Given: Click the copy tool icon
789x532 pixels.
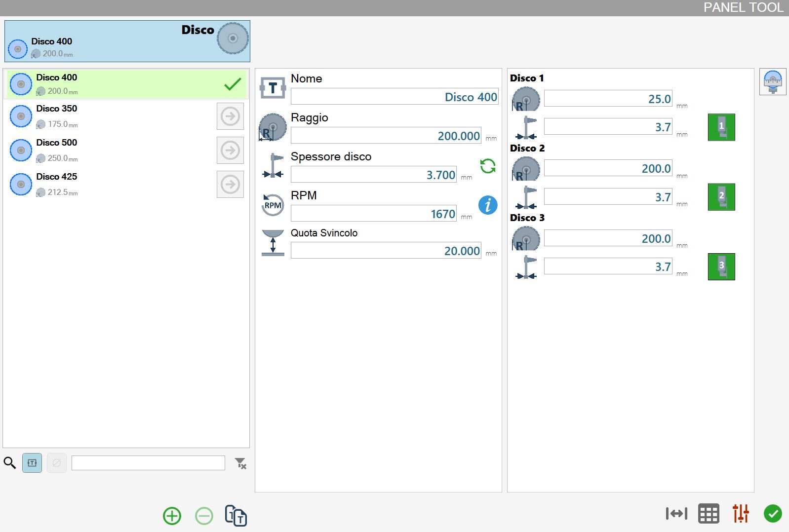Looking at the screenshot, I should pyautogui.click(x=236, y=516).
